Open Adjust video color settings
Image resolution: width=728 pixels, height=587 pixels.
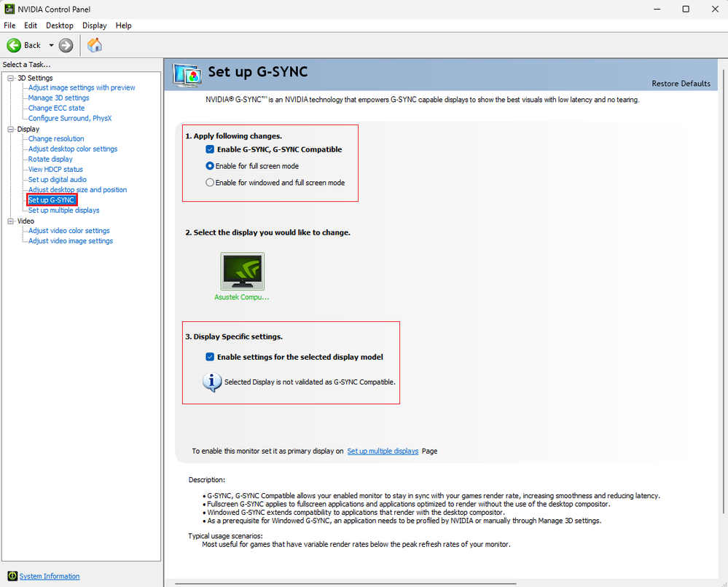69,231
